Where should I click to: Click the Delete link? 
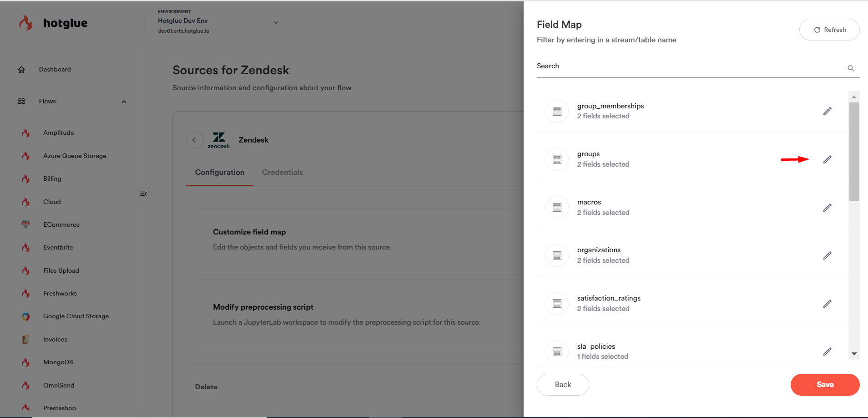206,387
